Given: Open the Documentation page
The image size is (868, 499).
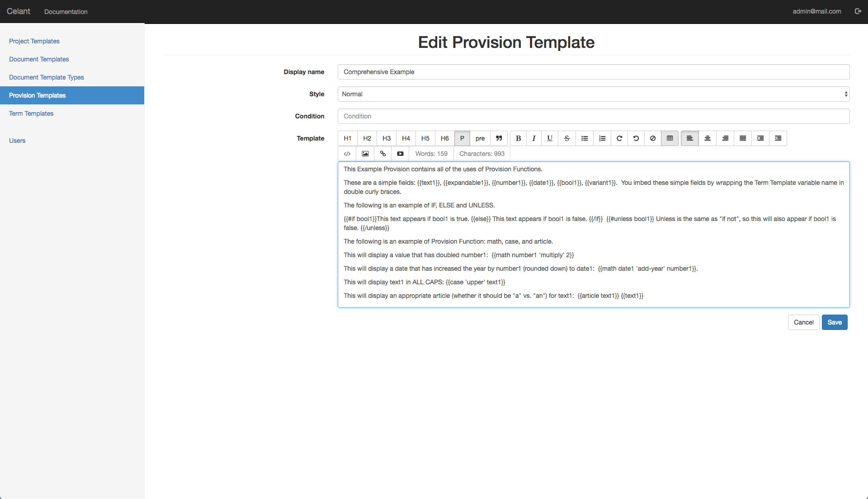Looking at the screenshot, I should (66, 12).
